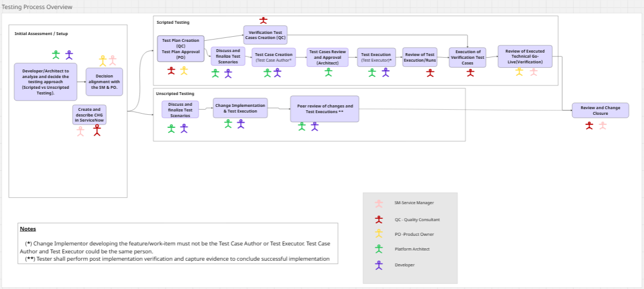
Task: Click yellow figure above Decision alignment box
Action: (x=102, y=61)
